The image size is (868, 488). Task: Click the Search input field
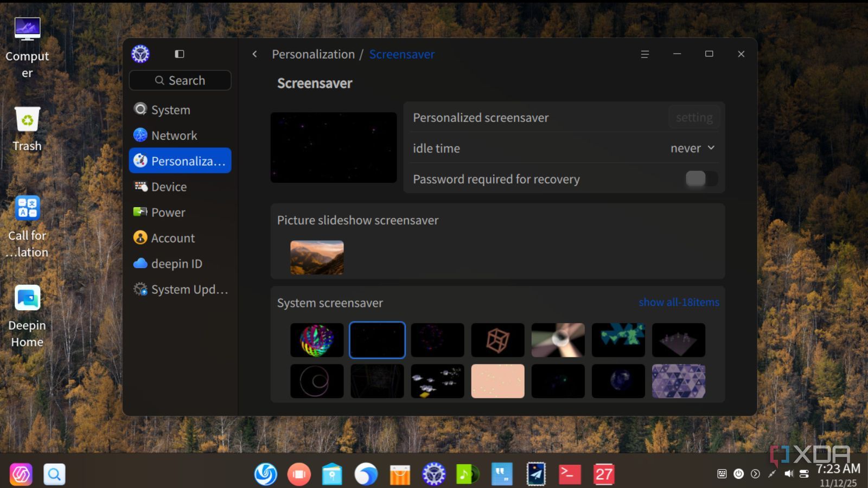point(180,80)
